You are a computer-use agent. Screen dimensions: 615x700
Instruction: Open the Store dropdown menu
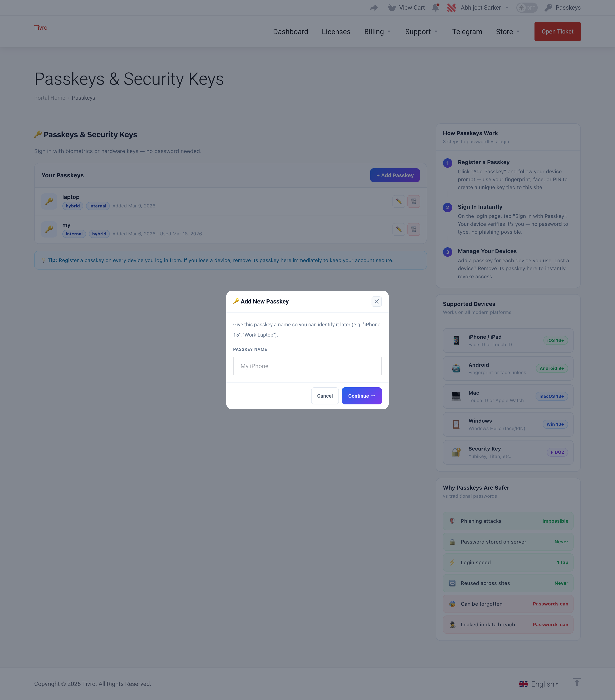tap(507, 32)
